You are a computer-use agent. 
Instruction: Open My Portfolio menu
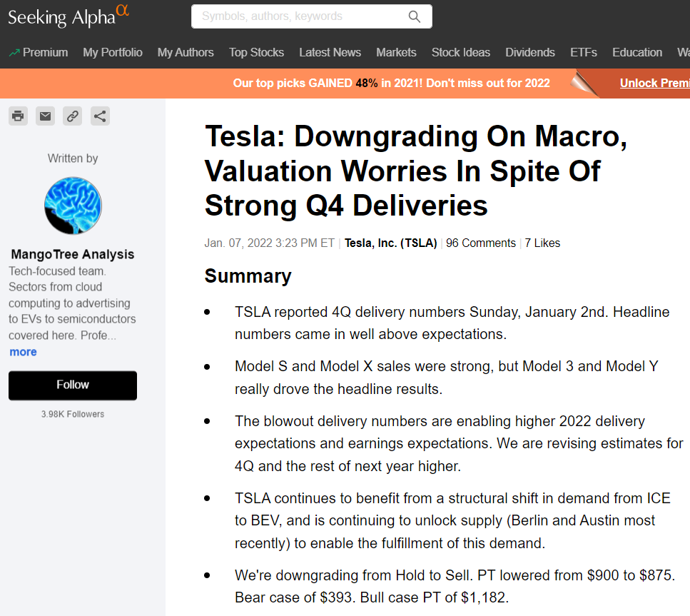pos(113,52)
